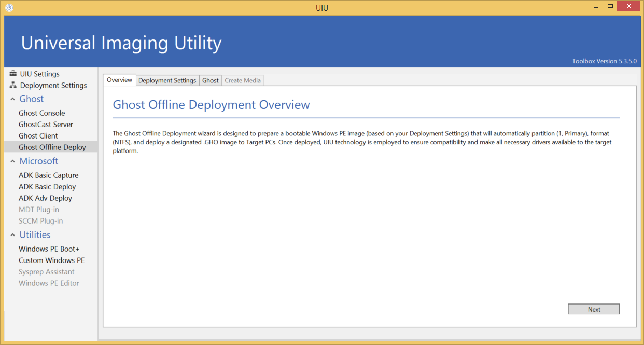Open Windows PE Boot+ utility

coord(49,249)
